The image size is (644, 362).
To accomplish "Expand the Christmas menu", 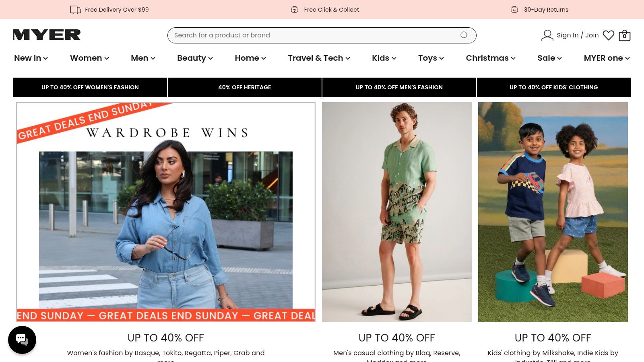I will pyautogui.click(x=491, y=58).
